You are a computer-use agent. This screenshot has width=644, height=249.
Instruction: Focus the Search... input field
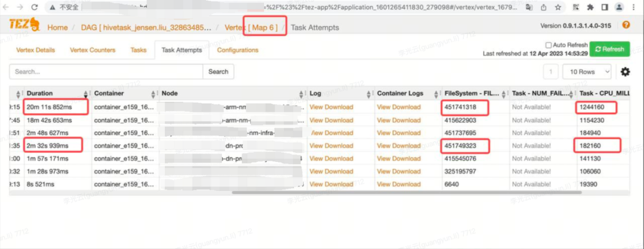coord(106,72)
